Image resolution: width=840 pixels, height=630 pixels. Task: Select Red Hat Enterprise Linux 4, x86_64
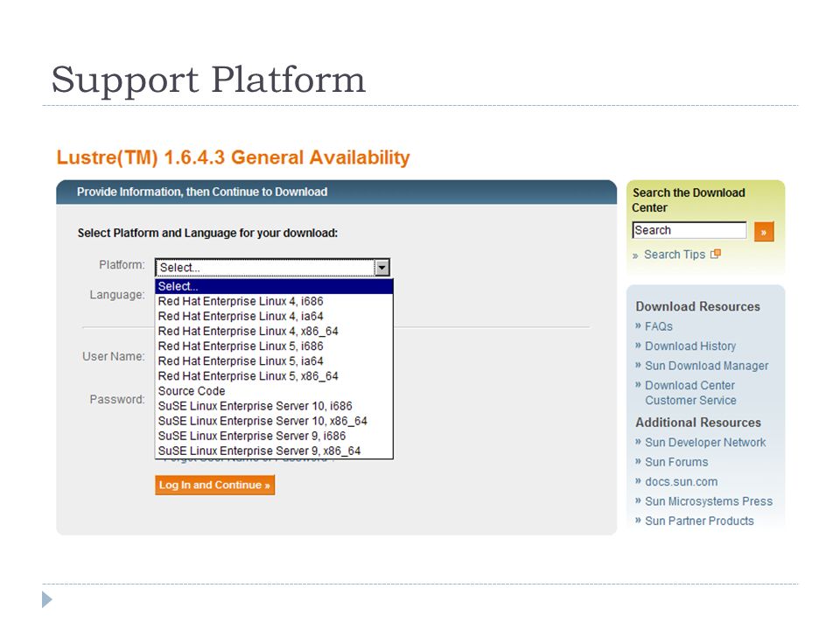pos(274,332)
